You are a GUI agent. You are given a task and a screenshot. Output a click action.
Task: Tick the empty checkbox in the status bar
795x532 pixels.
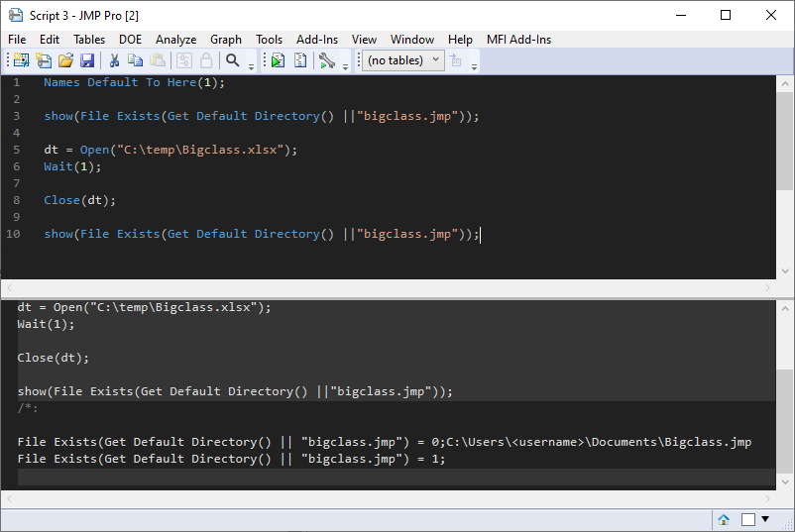click(748, 520)
